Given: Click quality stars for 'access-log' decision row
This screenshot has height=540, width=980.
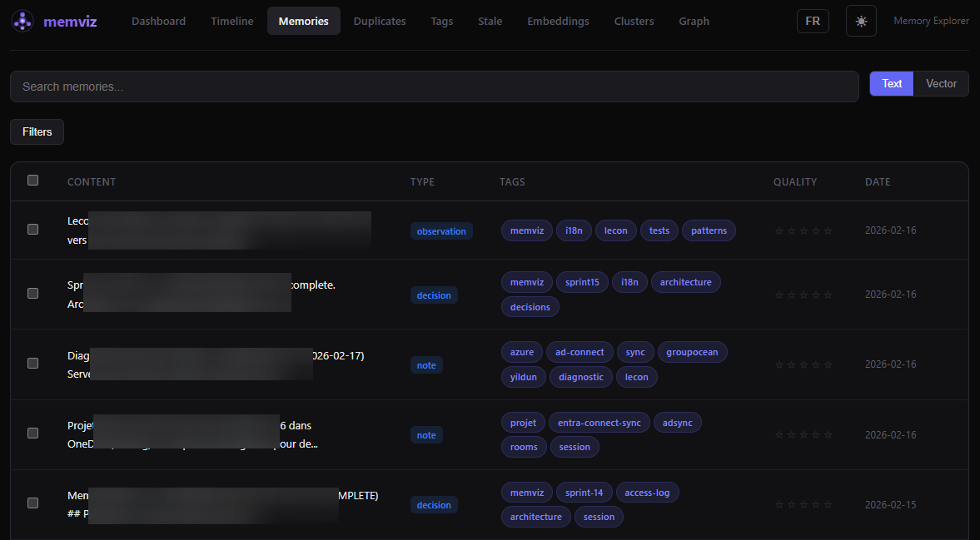Looking at the screenshot, I should [x=803, y=504].
